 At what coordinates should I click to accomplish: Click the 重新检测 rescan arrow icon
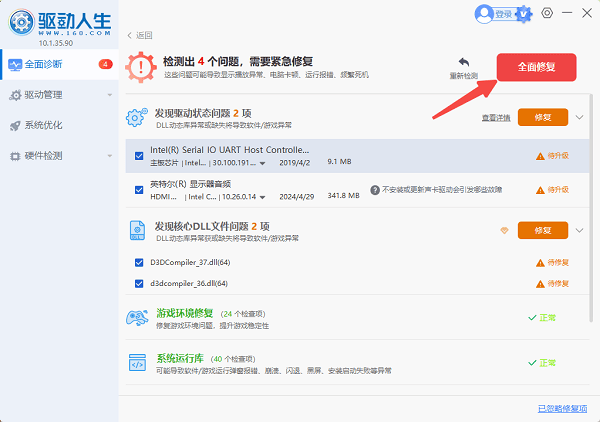[x=464, y=62]
